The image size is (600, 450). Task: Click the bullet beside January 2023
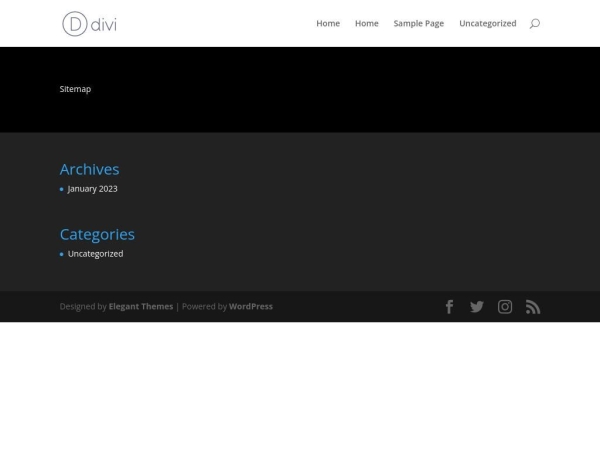click(61, 189)
